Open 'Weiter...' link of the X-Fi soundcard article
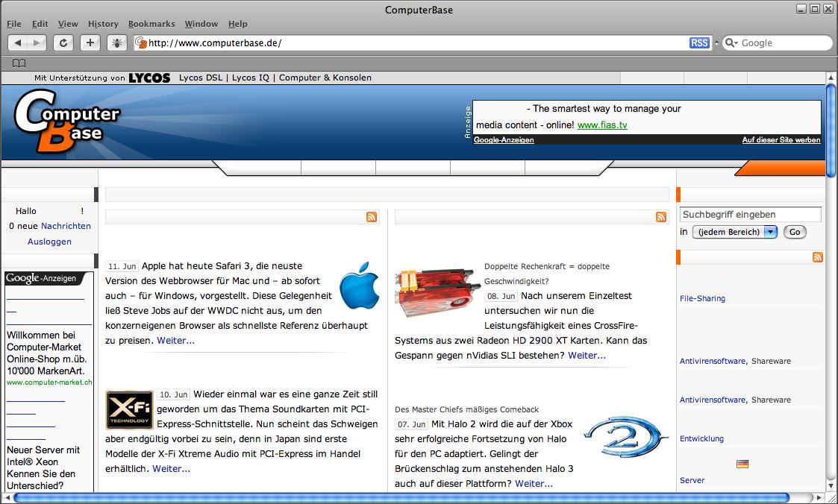This screenshot has height=504, width=838. coord(171,469)
